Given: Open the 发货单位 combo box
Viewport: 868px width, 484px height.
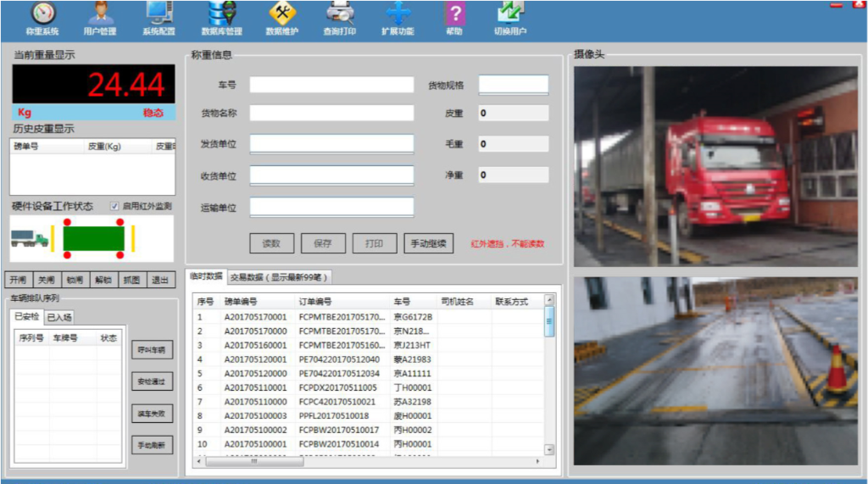Looking at the screenshot, I should click(x=331, y=144).
